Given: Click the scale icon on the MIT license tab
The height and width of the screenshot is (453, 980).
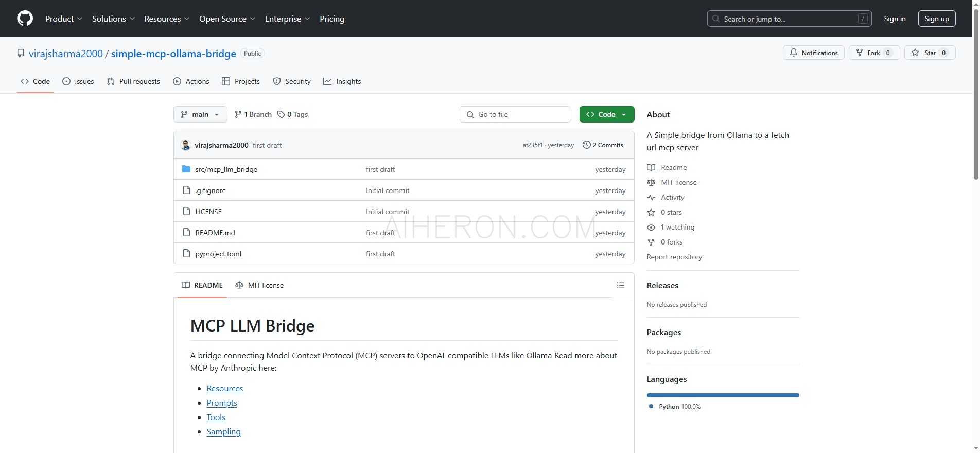Looking at the screenshot, I should tap(239, 285).
